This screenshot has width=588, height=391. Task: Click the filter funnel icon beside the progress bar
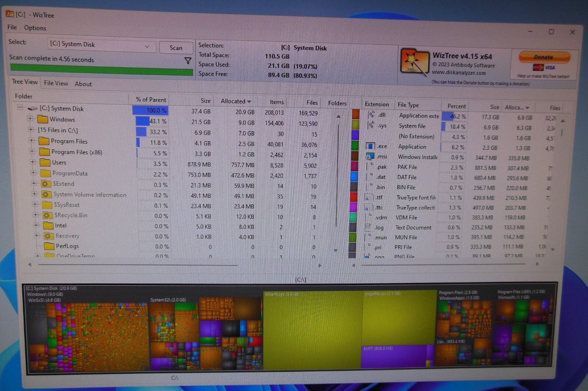[x=188, y=61]
